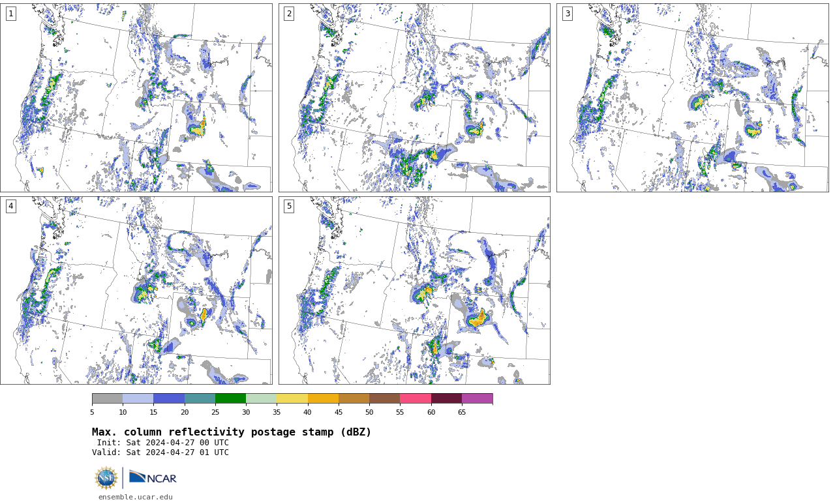Click the orange 40-45 dBZ swatch
The image size is (835, 504).
click(323, 398)
